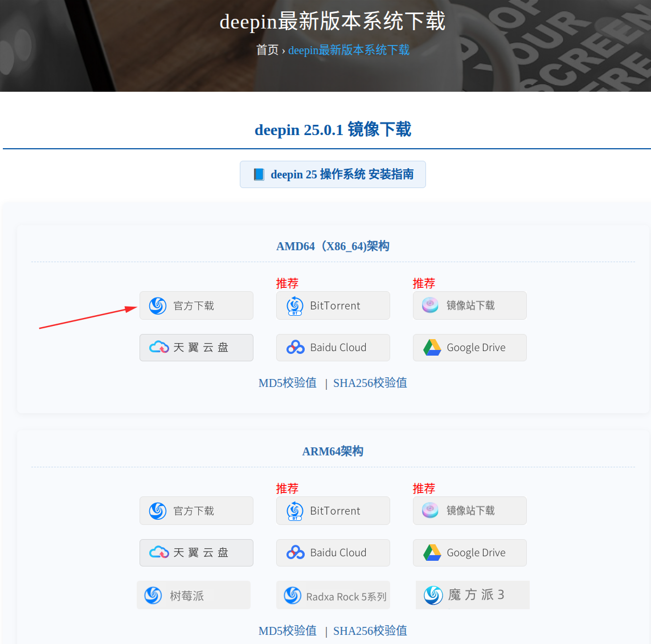The image size is (651, 644).
Task: Select 天翼云盘 under AMD64 architecture
Action: tap(196, 347)
